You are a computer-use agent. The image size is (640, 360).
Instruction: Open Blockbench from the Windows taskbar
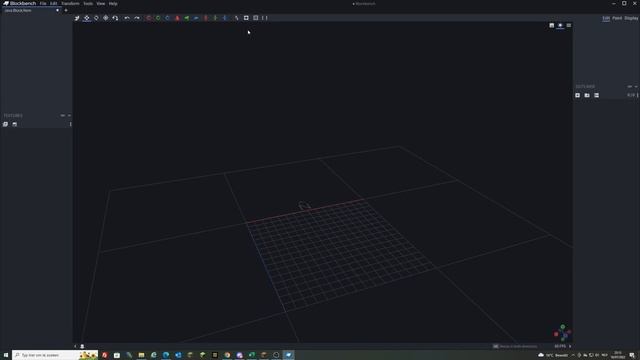[x=288, y=355]
